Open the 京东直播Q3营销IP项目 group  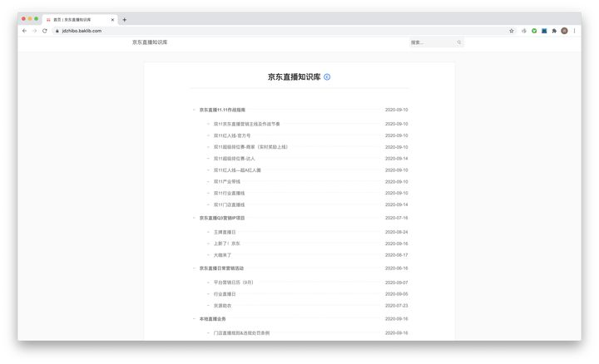[x=222, y=218]
